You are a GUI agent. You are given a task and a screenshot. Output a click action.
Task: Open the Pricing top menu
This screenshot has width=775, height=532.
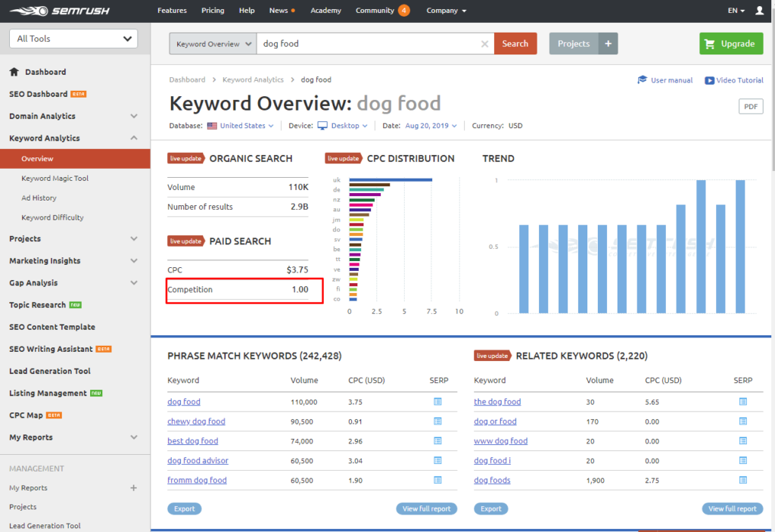tap(213, 11)
